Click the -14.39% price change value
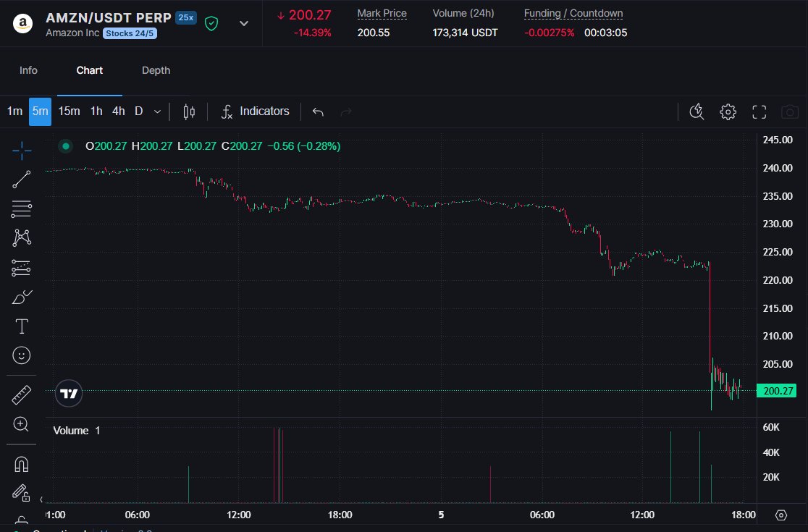Image resolution: width=808 pixels, height=532 pixels. pyautogui.click(x=312, y=33)
